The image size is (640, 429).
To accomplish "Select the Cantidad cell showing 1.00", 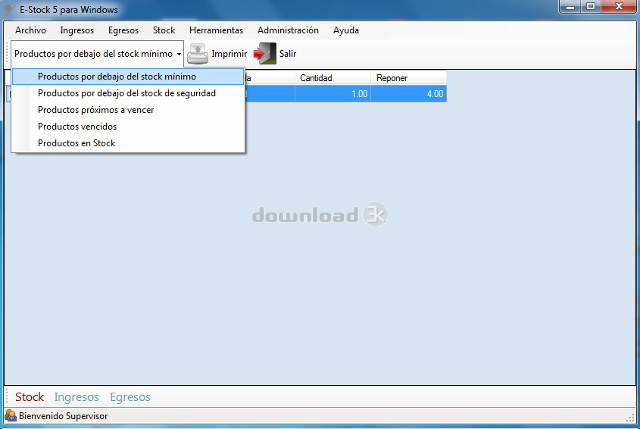I will (333, 94).
